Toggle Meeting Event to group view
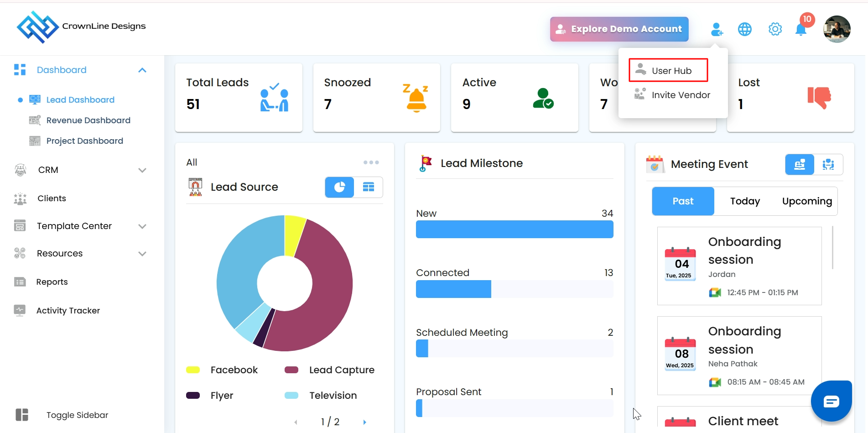 (828, 164)
